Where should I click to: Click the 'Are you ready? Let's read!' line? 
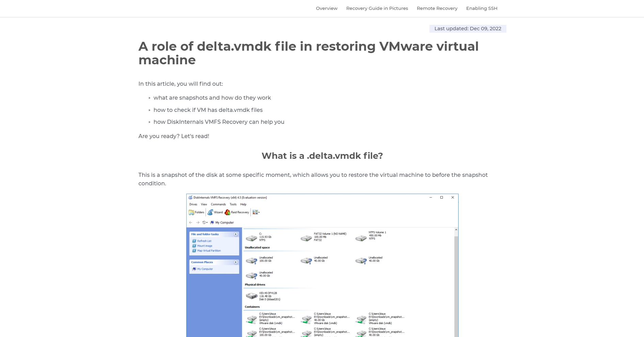(174, 136)
